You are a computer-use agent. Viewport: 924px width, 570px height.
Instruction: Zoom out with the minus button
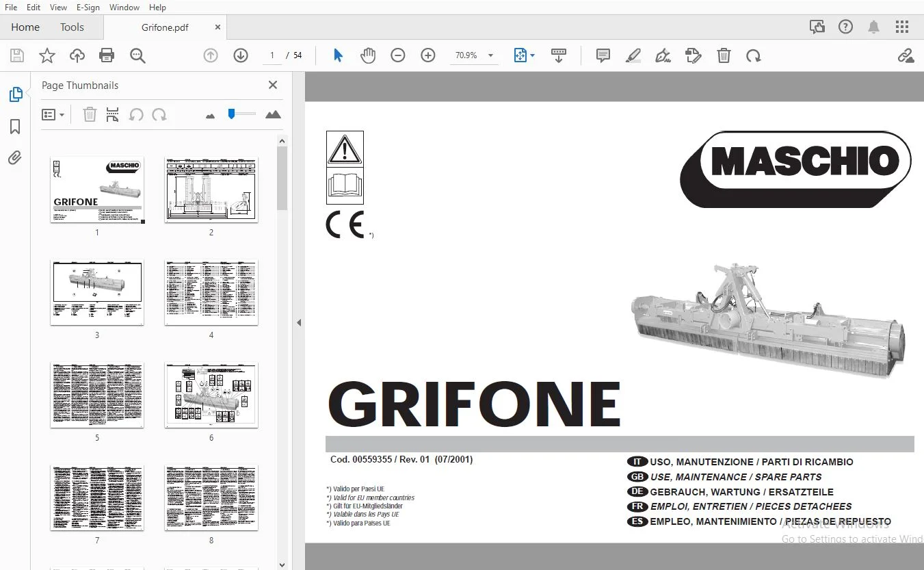pos(398,55)
